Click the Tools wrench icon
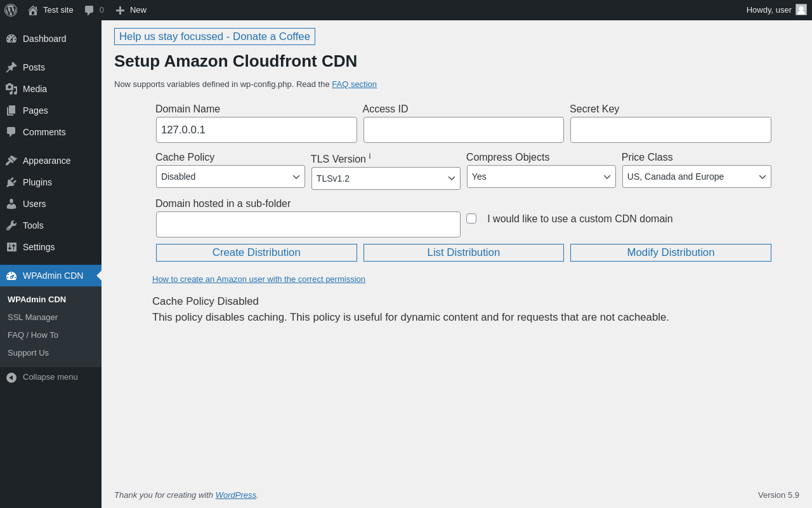The image size is (812, 508). click(x=11, y=225)
